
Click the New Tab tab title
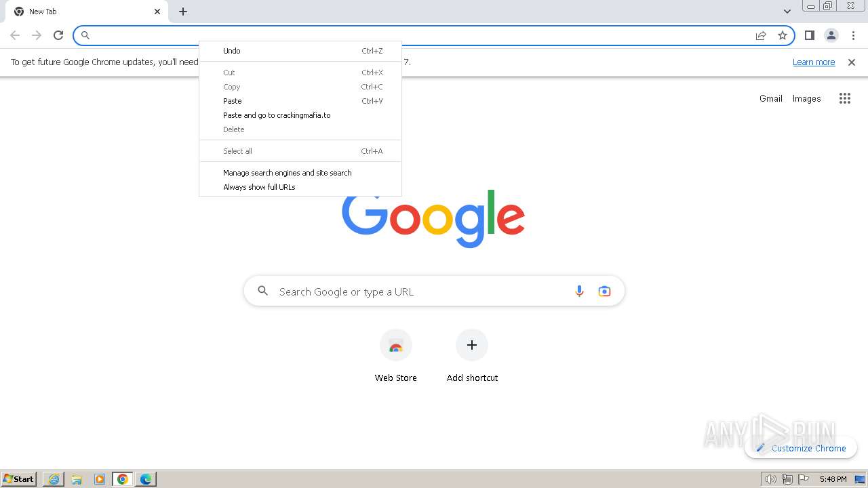coord(43,12)
